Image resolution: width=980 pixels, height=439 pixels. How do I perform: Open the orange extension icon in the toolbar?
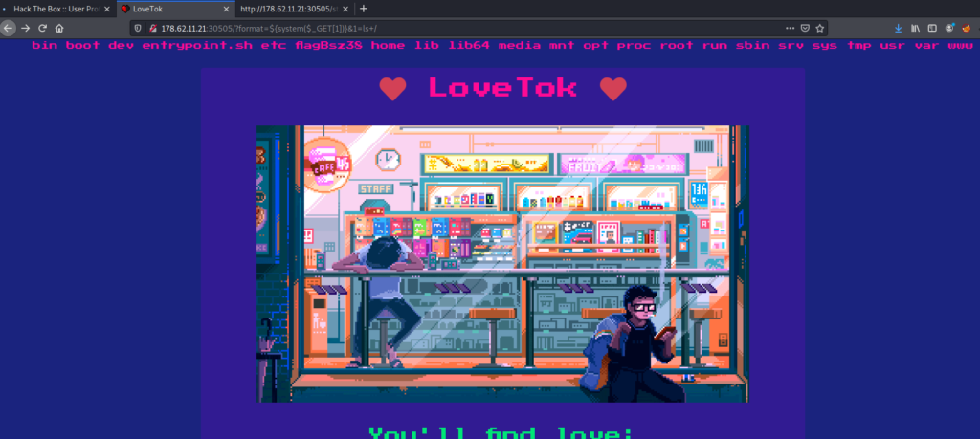(x=967, y=28)
